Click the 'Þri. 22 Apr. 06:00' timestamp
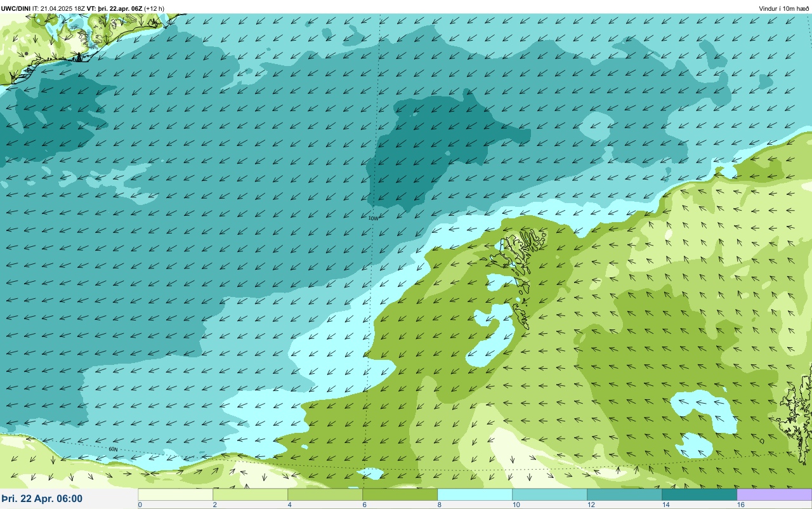This screenshot has height=509, width=812. coord(42,499)
